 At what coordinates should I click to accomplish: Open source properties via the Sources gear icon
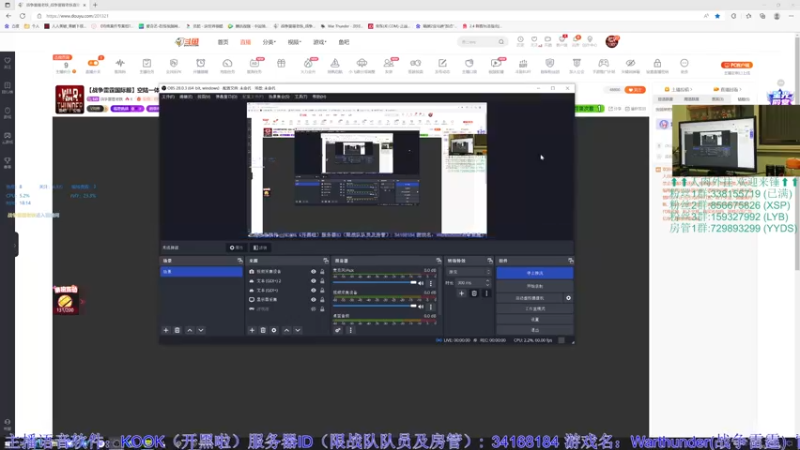(274, 330)
